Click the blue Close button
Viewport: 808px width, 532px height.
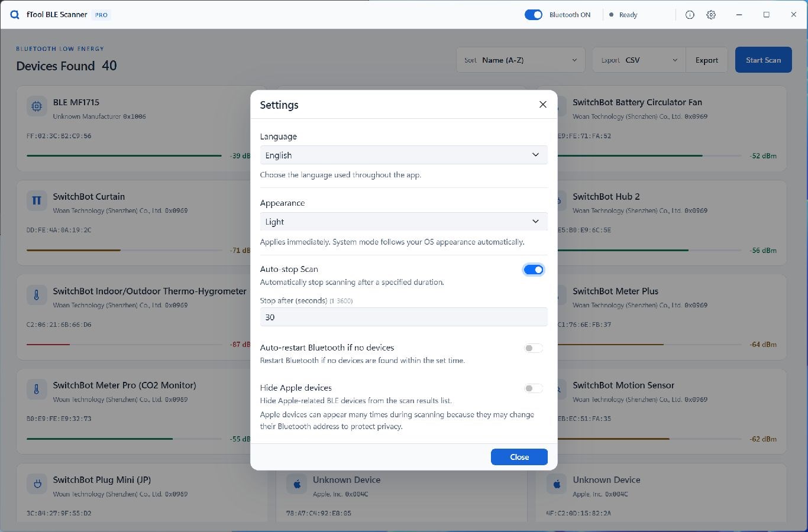tap(519, 457)
